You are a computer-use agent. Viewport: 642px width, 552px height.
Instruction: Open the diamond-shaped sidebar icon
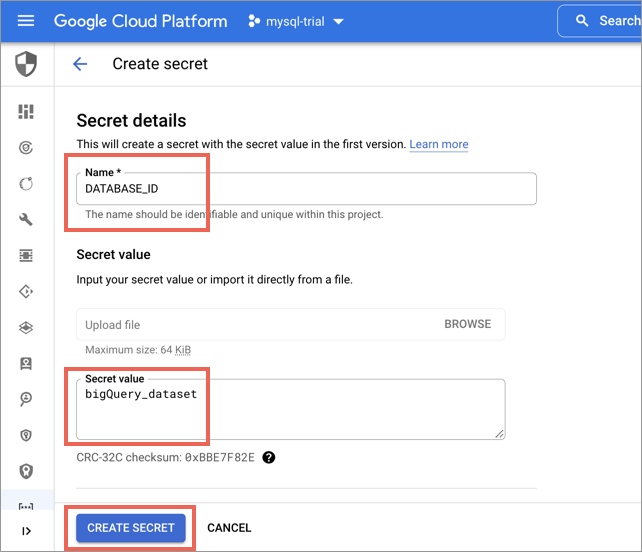tap(26, 292)
